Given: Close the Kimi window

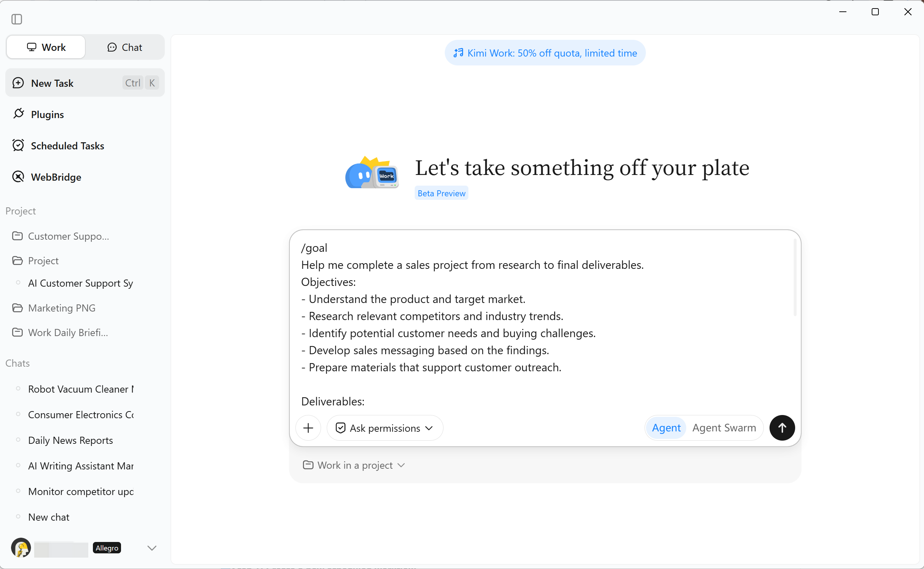Looking at the screenshot, I should 907,12.
